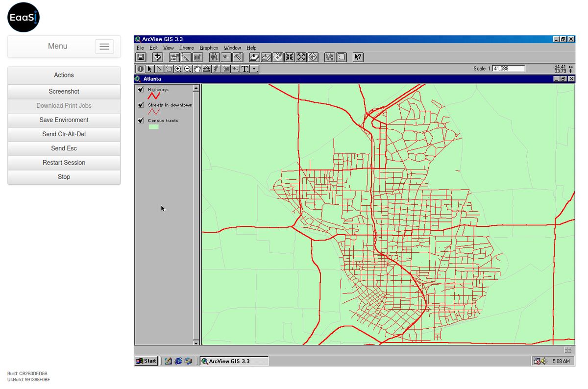Click the outward-arrows Zoom Out button
588x389 pixels.
(x=301, y=57)
